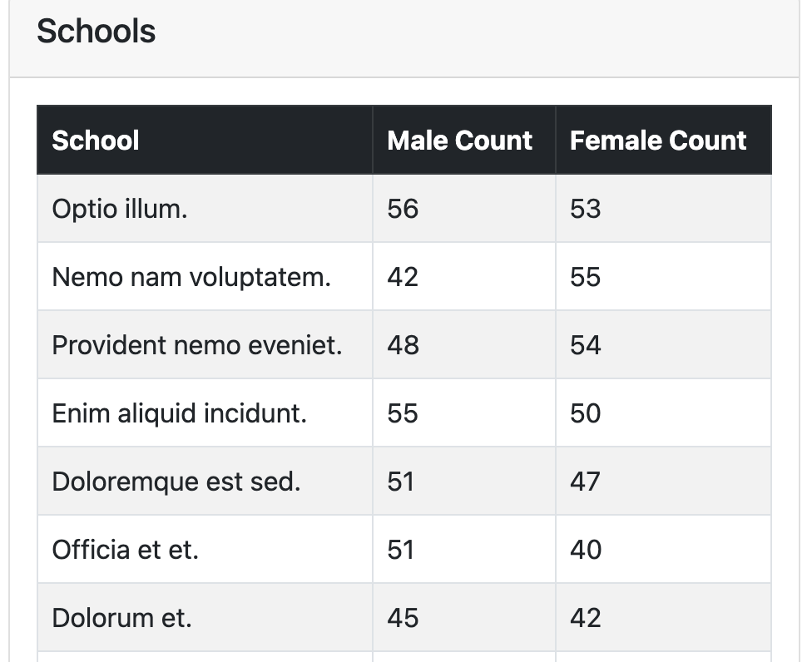Click female count 53 for Optio illum.
This screenshot has height=662, width=812.
pyautogui.click(x=586, y=209)
